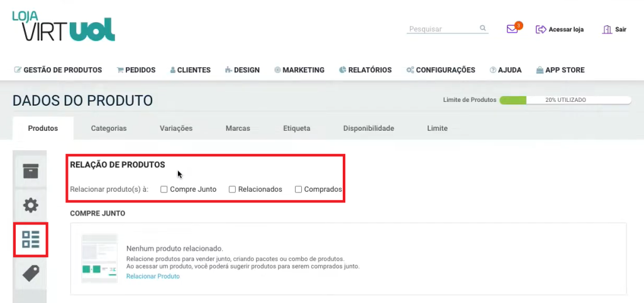Open the App Store menu
Viewport: 644px width, 303px height.
coord(560,70)
